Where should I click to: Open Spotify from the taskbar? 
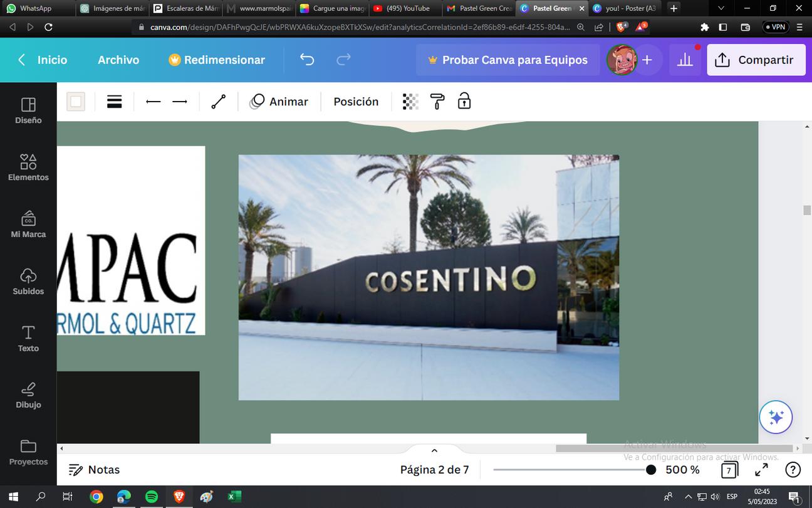(x=152, y=497)
